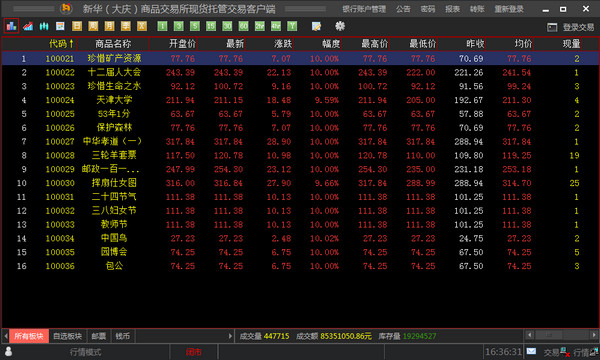Select the monthly (月) period icon
The width and height of the screenshot is (600, 360).
[109, 26]
